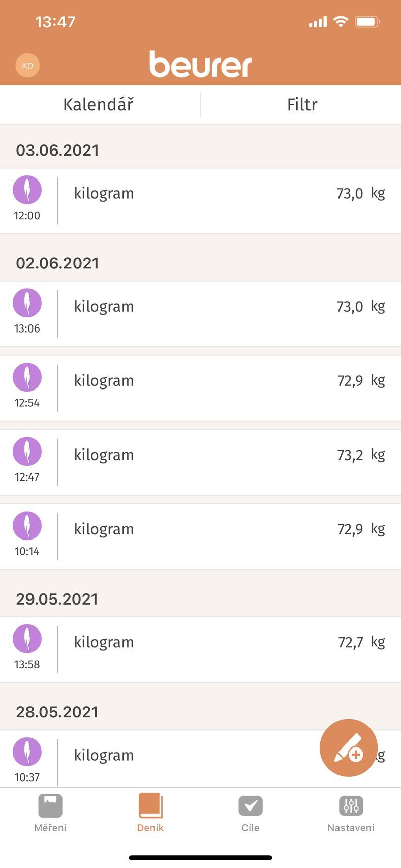Screen dimensions: 401x868
Task: Open the Filtr tab
Action: tap(301, 105)
